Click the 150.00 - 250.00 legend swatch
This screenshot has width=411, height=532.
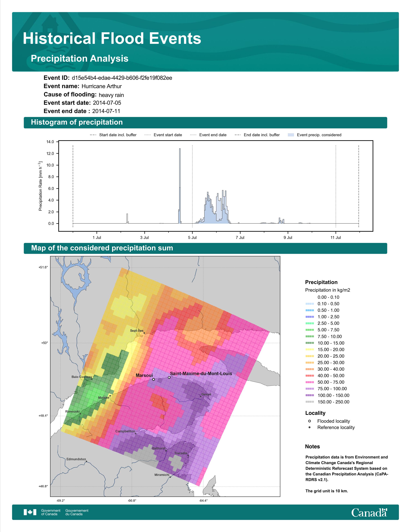[x=310, y=402]
